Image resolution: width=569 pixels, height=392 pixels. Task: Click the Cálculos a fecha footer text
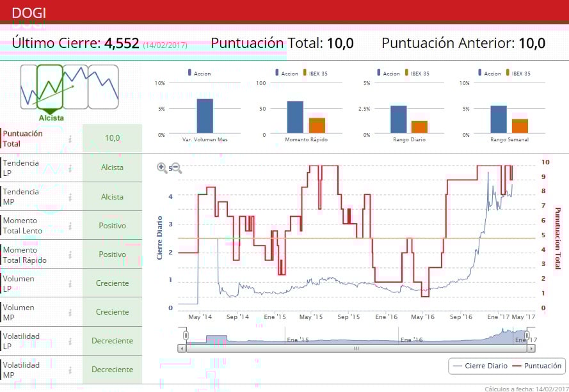tap(527, 389)
